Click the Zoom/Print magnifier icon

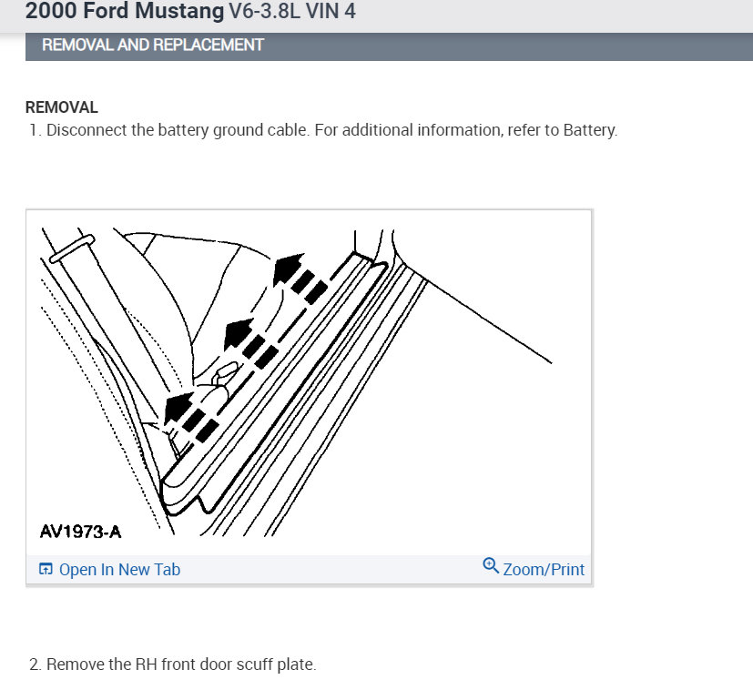(x=490, y=565)
